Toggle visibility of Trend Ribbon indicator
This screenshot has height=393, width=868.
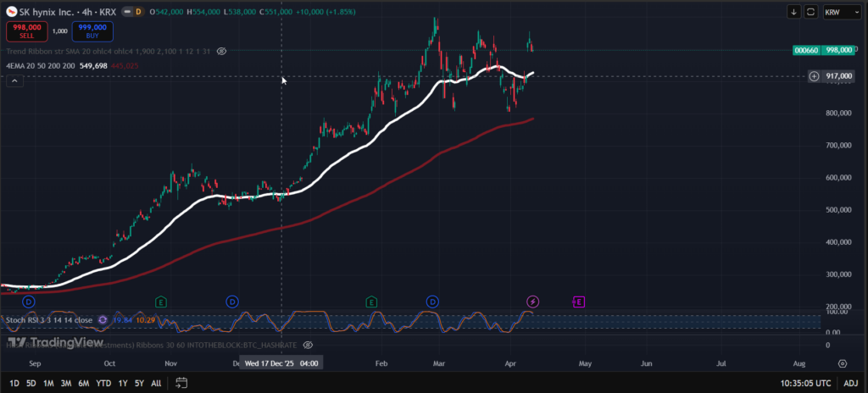[x=221, y=51]
